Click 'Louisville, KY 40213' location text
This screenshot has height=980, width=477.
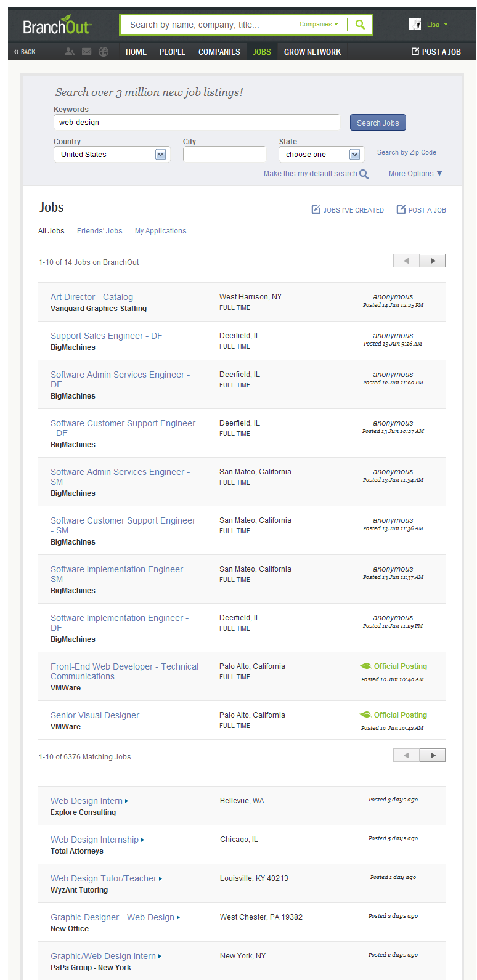254,878
